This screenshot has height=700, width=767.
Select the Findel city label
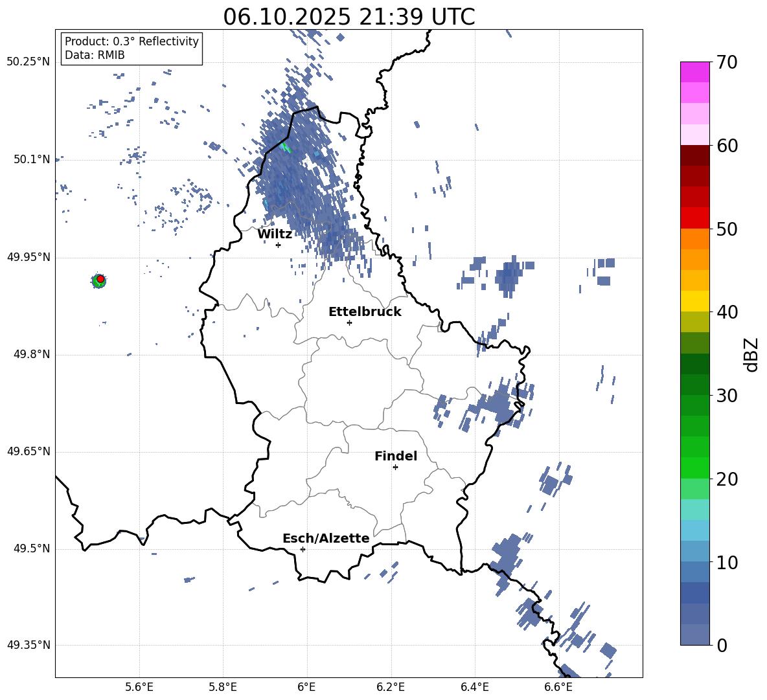[396, 456]
